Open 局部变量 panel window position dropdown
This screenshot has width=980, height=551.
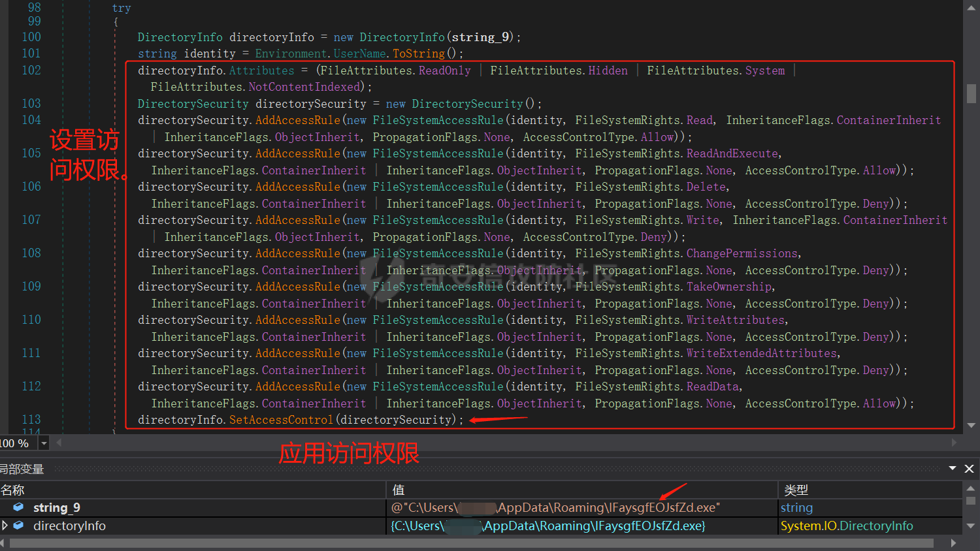point(953,468)
